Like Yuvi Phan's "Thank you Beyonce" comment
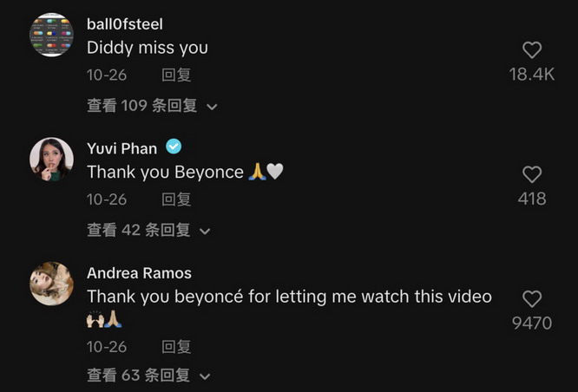578x392 pixels. pyautogui.click(x=532, y=174)
